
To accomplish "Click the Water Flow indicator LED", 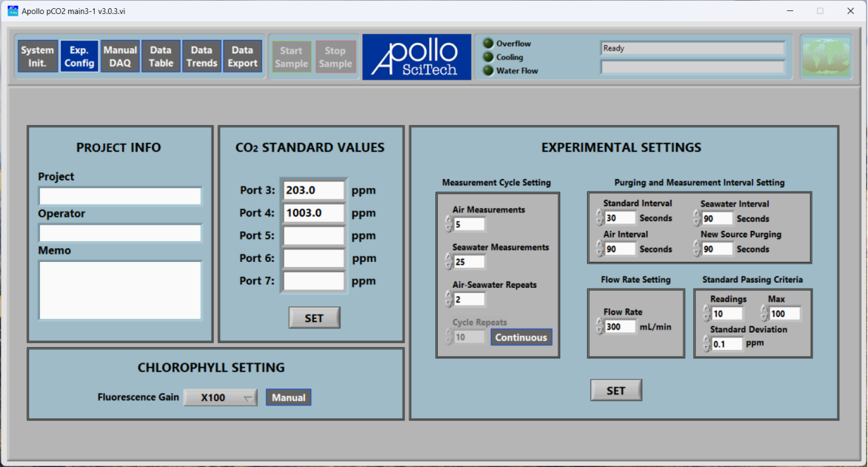I will click(x=488, y=70).
